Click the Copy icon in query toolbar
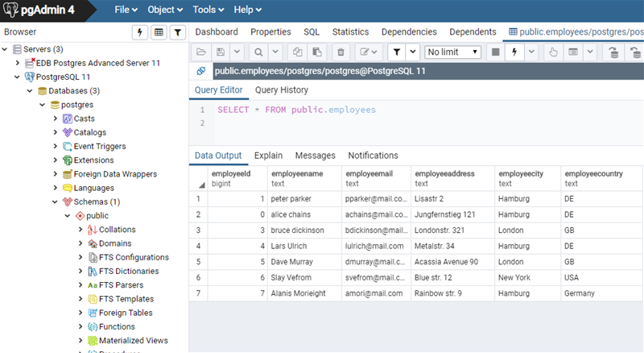Viewport: 644px width, 353px height. [298, 52]
